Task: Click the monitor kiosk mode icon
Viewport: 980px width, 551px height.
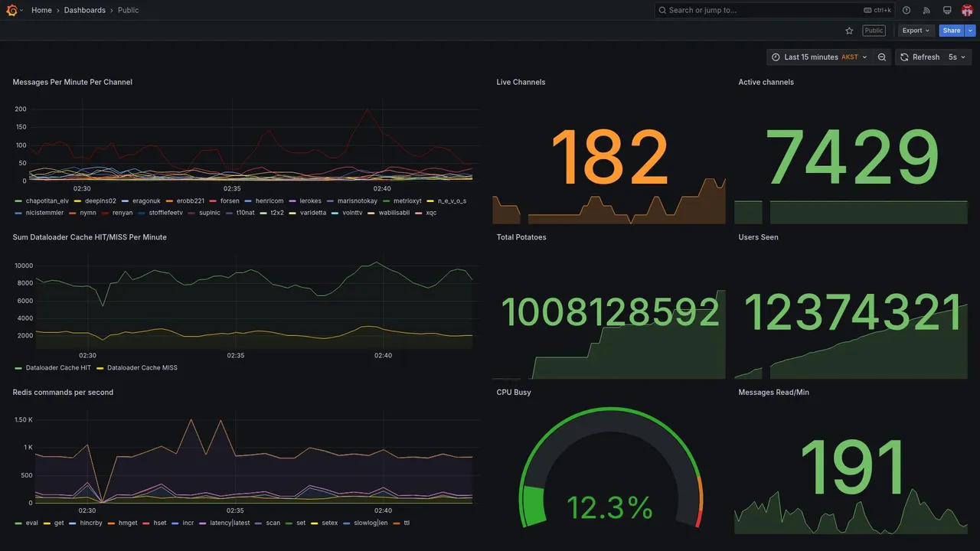Action: click(x=947, y=10)
